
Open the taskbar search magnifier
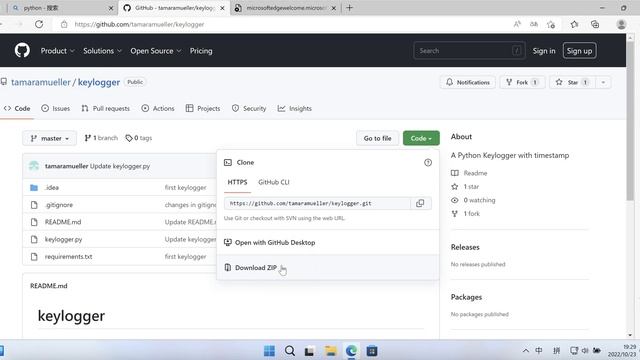(290, 351)
